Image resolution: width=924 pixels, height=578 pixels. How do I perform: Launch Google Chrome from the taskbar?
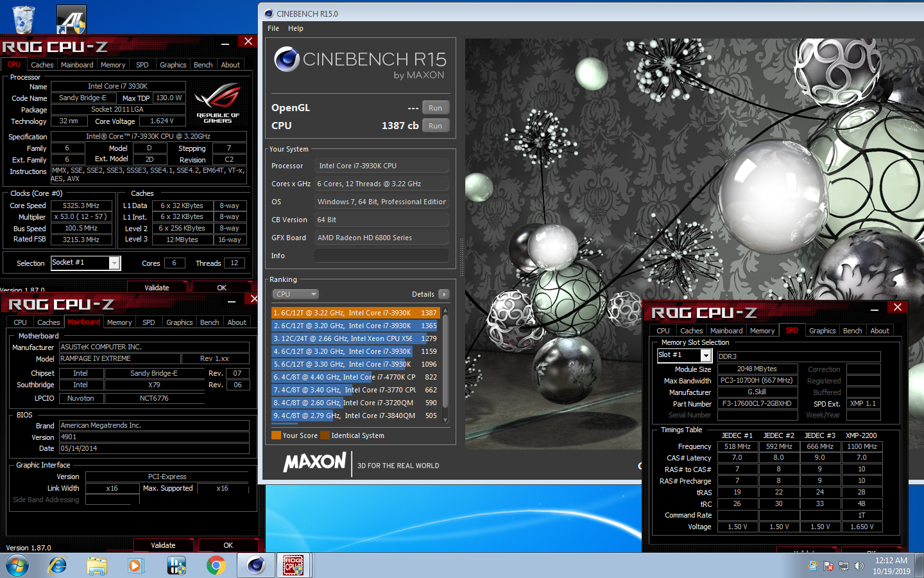(216, 566)
